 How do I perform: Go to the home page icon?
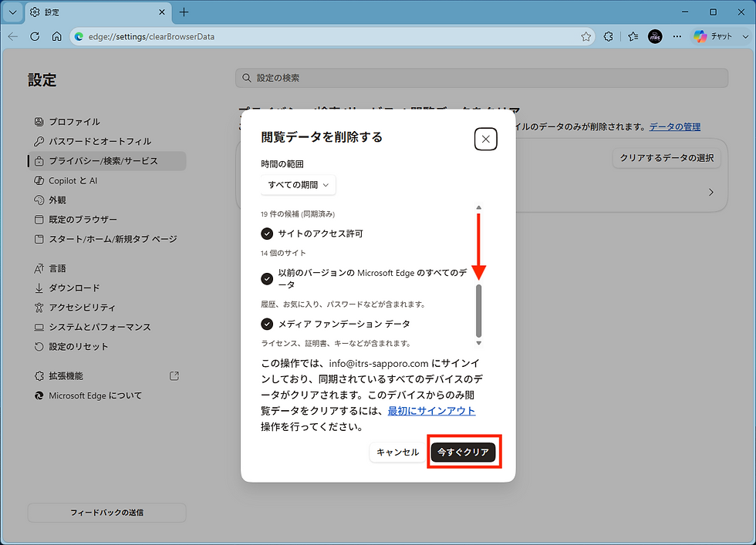(57, 37)
